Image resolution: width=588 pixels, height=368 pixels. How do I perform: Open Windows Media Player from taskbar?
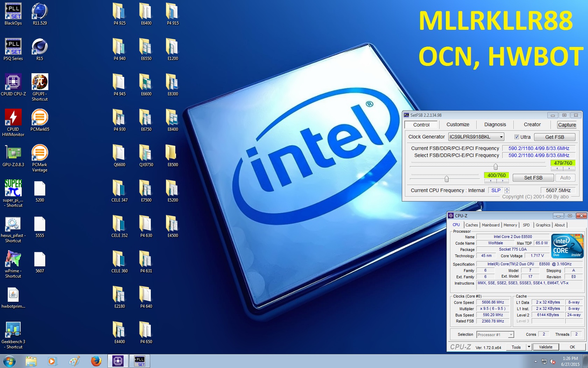(52, 361)
